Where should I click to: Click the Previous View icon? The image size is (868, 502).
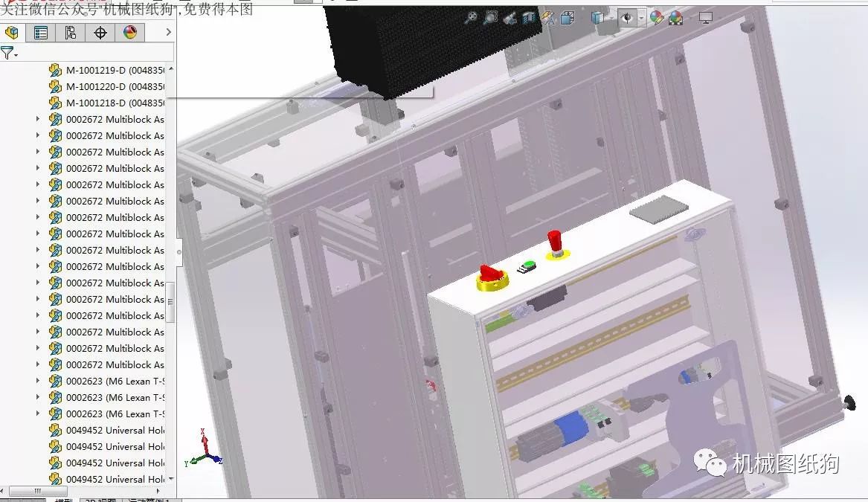[x=509, y=19]
